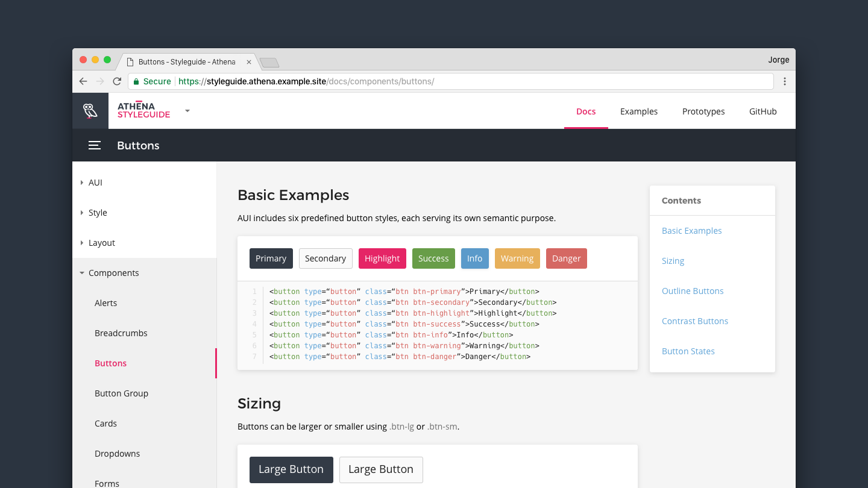Click the Athena owl logo icon
Image resolution: width=868 pixels, height=488 pixels.
click(90, 111)
